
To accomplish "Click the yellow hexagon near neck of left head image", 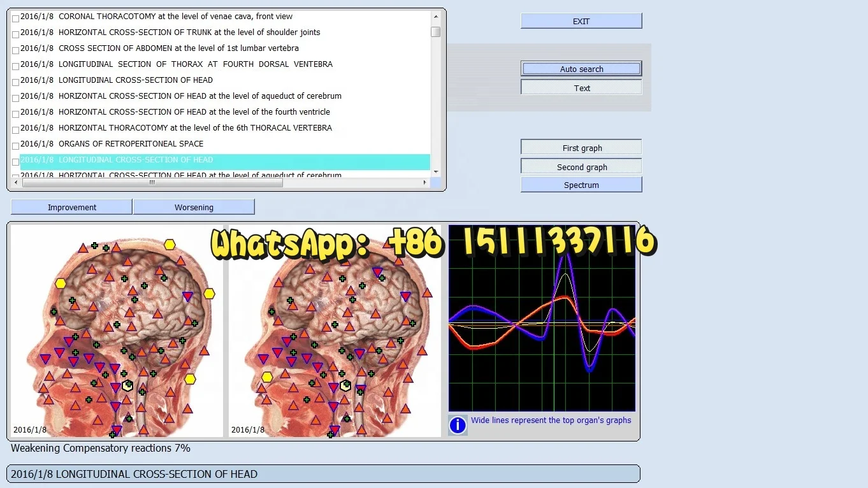I will coord(190,379).
